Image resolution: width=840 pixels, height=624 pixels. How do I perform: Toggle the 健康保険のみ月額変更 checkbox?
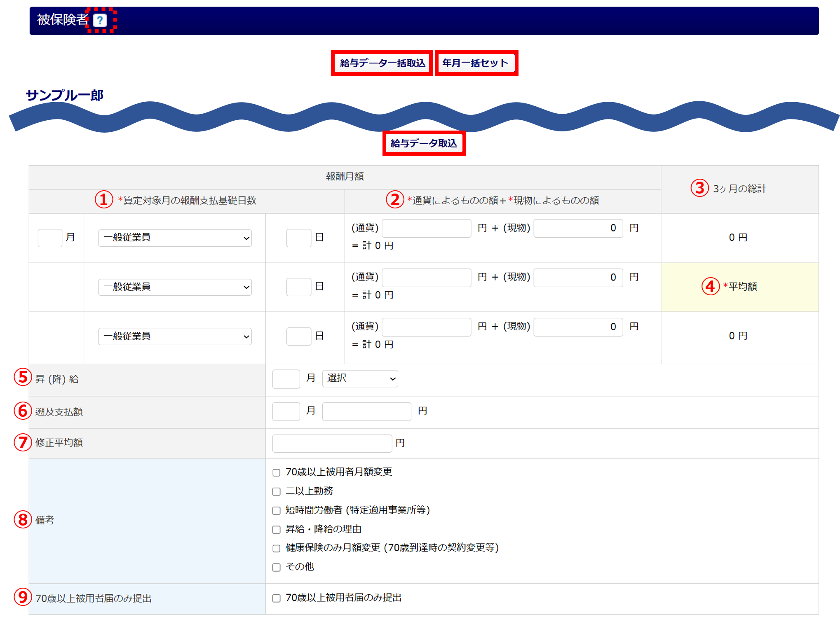[x=276, y=548]
